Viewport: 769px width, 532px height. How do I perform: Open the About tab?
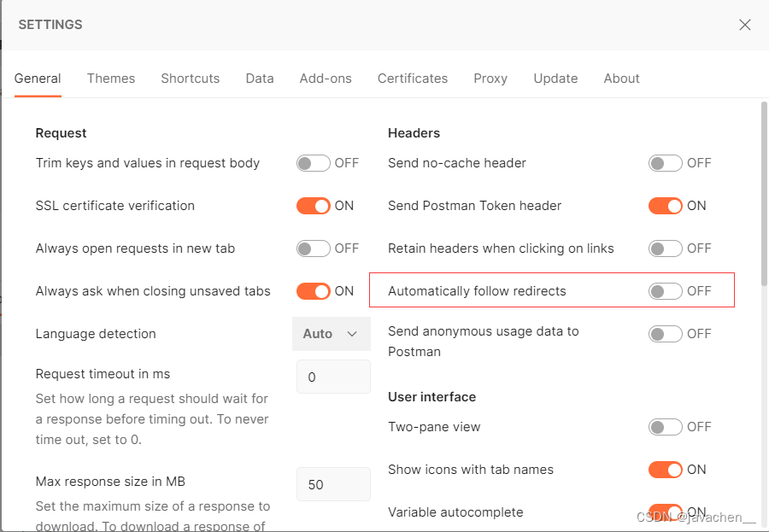(621, 78)
